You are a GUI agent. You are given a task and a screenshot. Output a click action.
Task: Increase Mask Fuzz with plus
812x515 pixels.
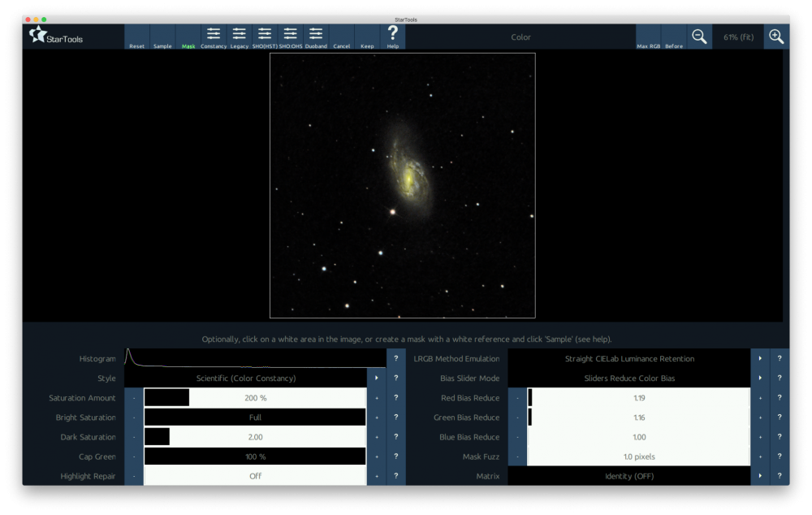tap(760, 457)
